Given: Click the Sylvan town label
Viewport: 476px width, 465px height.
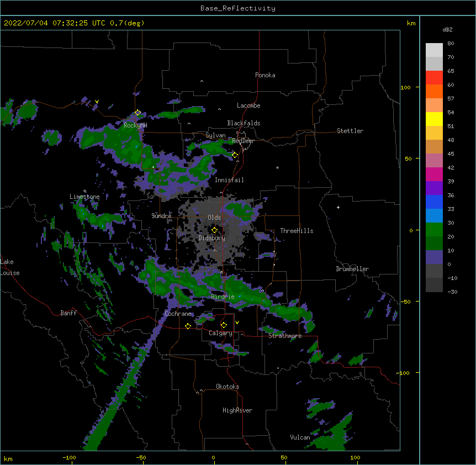Looking at the screenshot, I should pyautogui.click(x=215, y=135).
